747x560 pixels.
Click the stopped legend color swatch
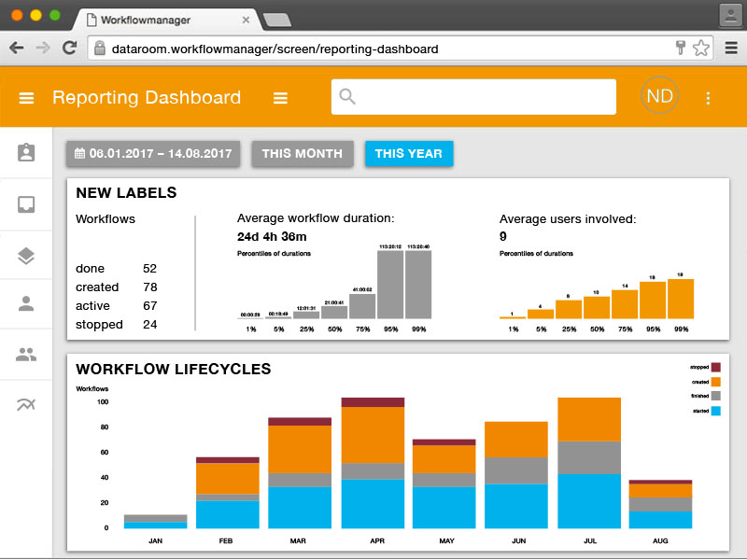click(715, 367)
